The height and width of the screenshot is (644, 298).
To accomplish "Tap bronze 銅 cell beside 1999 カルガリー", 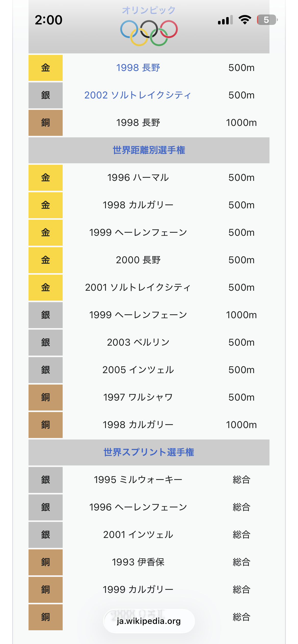I will tap(46, 590).
